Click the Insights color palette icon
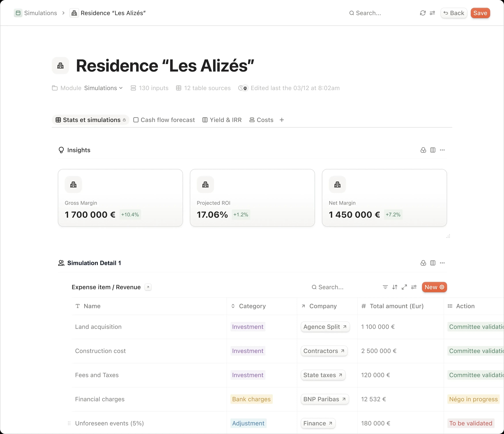This screenshot has width=504, height=434. pyautogui.click(x=423, y=150)
